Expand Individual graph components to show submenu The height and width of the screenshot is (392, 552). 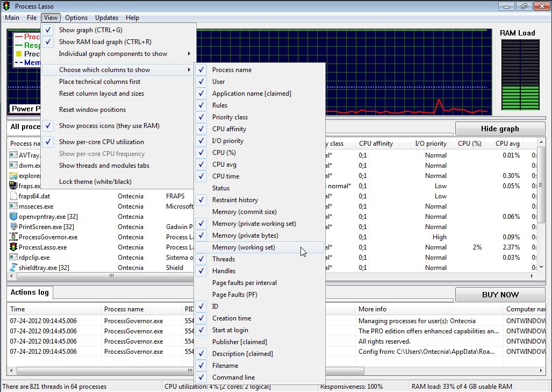pyautogui.click(x=118, y=54)
